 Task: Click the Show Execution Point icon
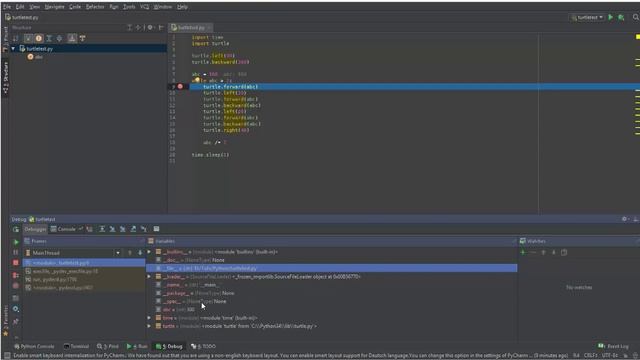point(89,229)
